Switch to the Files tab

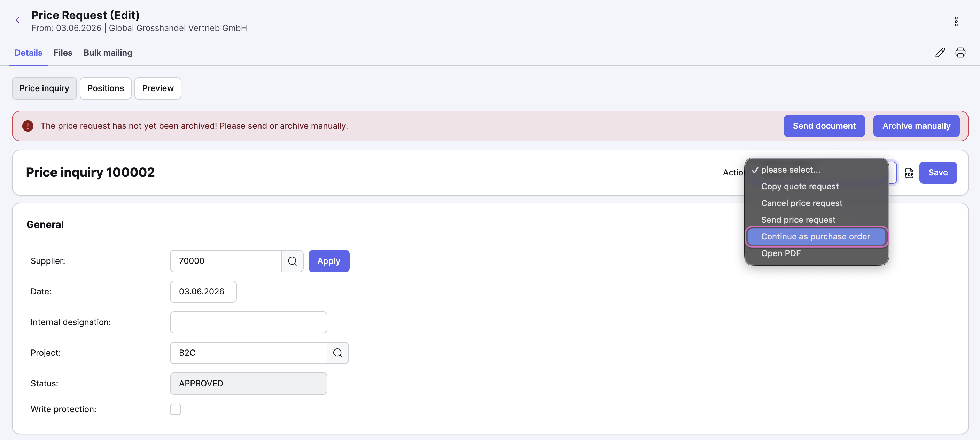tap(63, 53)
